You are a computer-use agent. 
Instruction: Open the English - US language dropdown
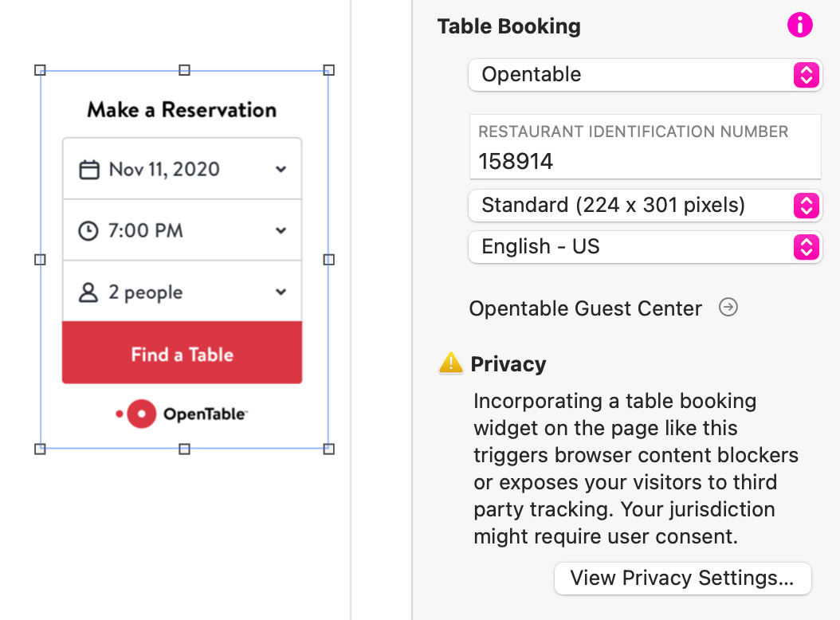click(x=645, y=247)
